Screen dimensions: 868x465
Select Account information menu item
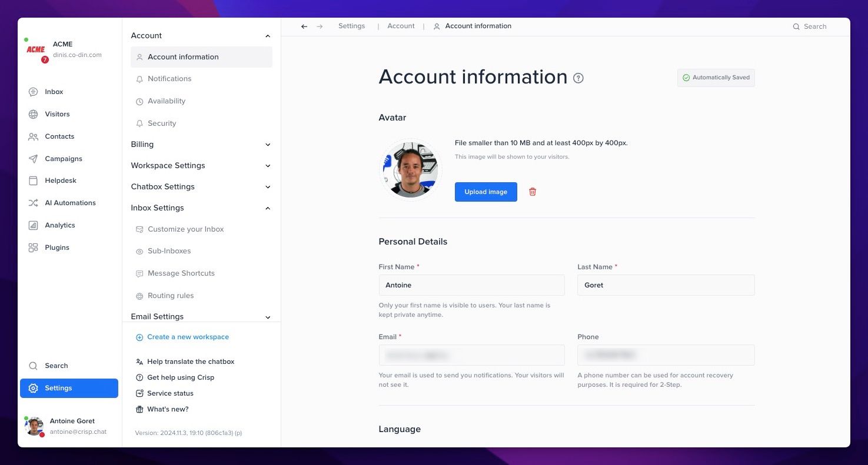201,57
